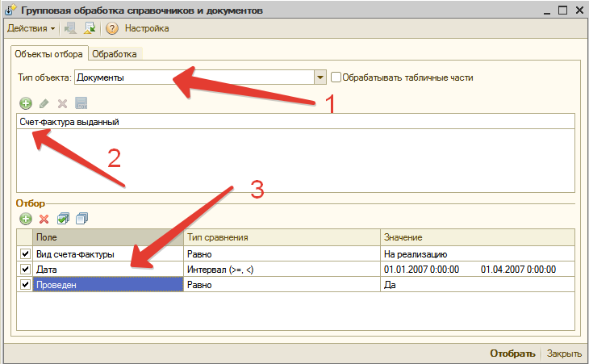Click the restore settings icon with green arrow
The width and height of the screenshot is (589, 364).
pyautogui.click(x=90, y=28)
